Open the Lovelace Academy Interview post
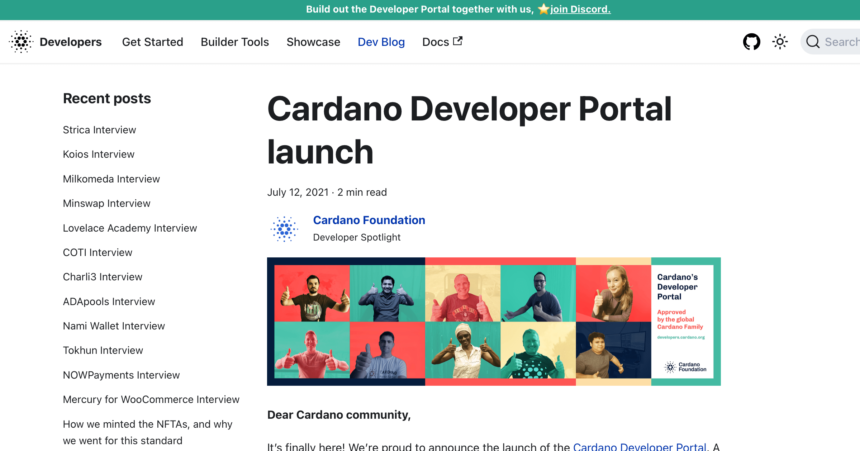Viewport: 860px width, 451px height. point(129,228)
